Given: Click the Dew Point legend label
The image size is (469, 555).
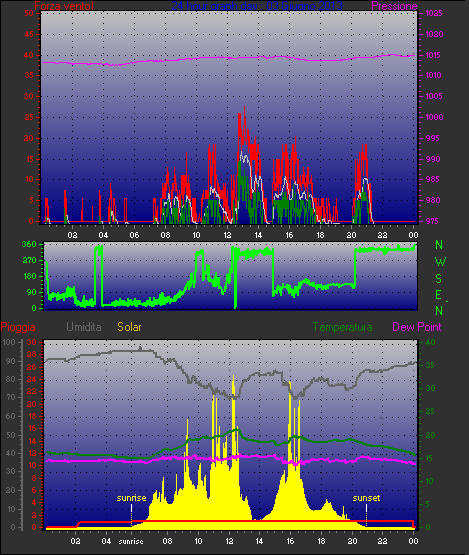Looking at the screenshot, I should pyautogui.click(x=417, y=327).
